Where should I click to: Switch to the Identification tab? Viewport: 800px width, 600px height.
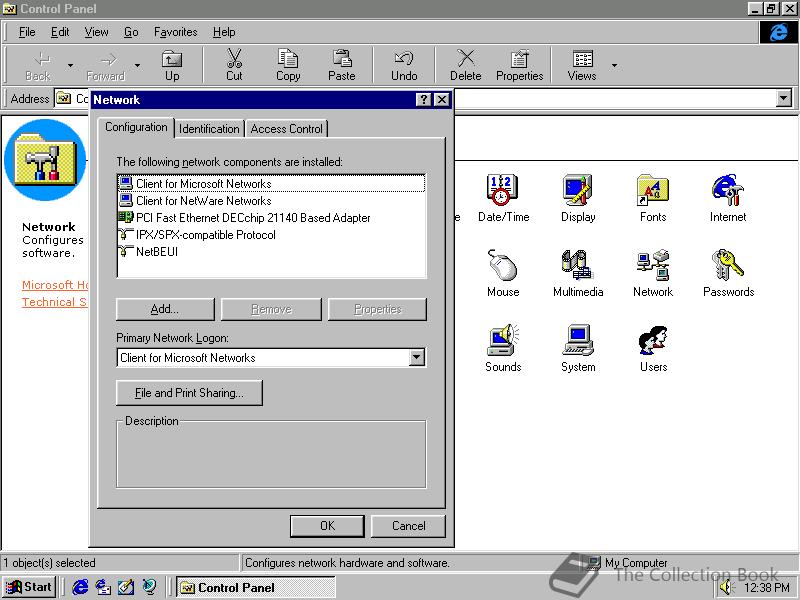pyautogui.click(x=209, y=129)
